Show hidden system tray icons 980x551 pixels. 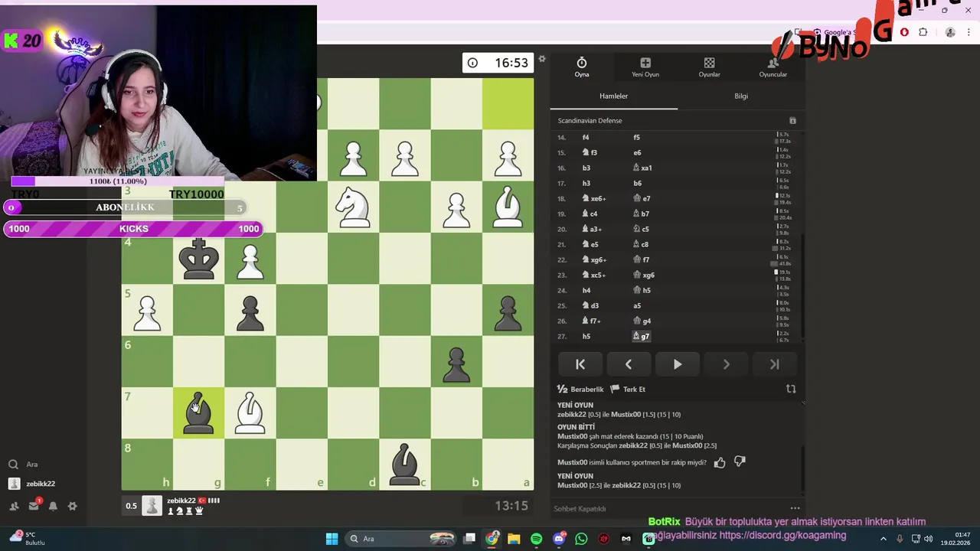point(884,539)
